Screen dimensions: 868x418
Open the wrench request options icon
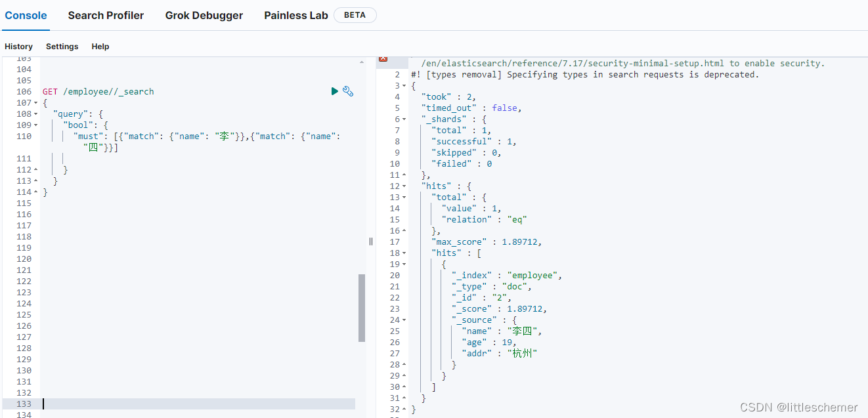coord(348,91)
